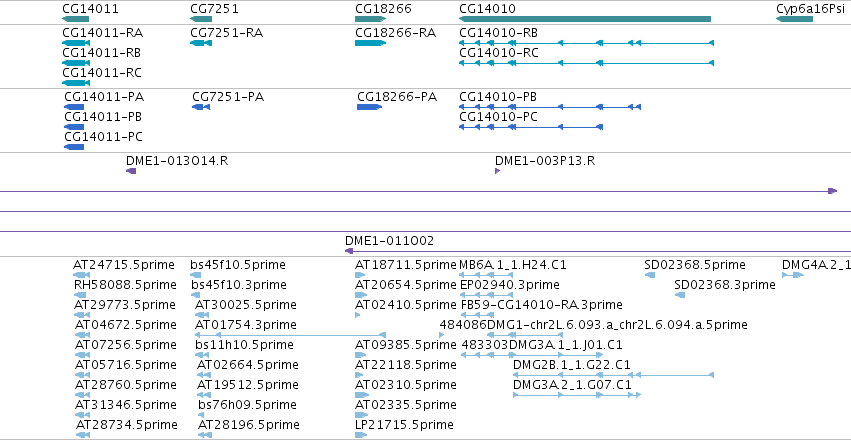This screenshot has width=851, height=440.
Task: Select the Cyp6a16Psi gene arrow
Action: coord(795,19)
